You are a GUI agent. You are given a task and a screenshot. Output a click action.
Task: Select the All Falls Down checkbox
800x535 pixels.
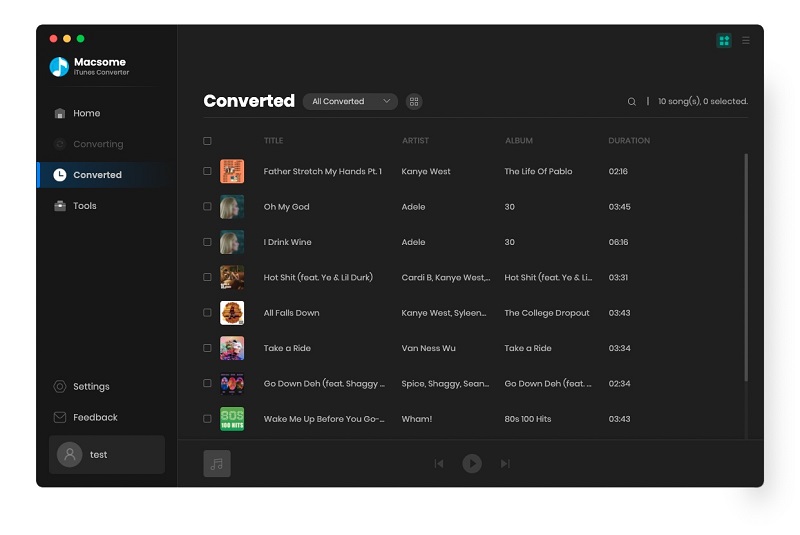208,313
